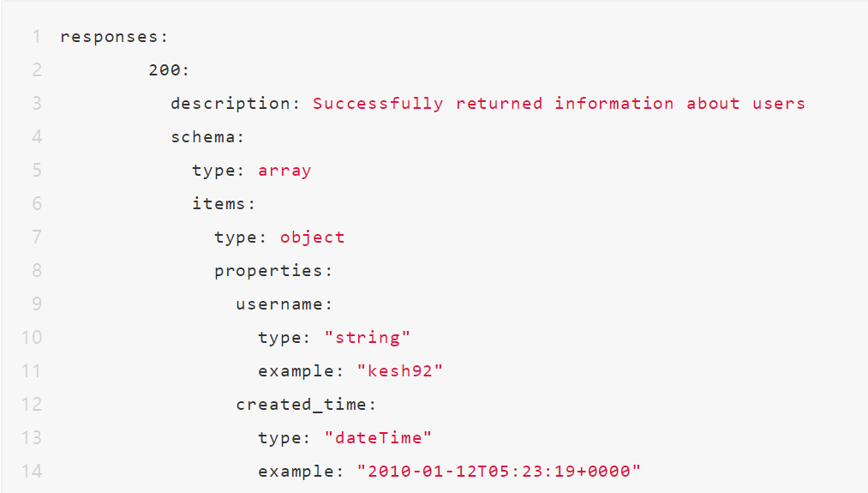Click the 'responses:' key on the first line
This screenshot has width=868, height=493.
coord(115,37)
